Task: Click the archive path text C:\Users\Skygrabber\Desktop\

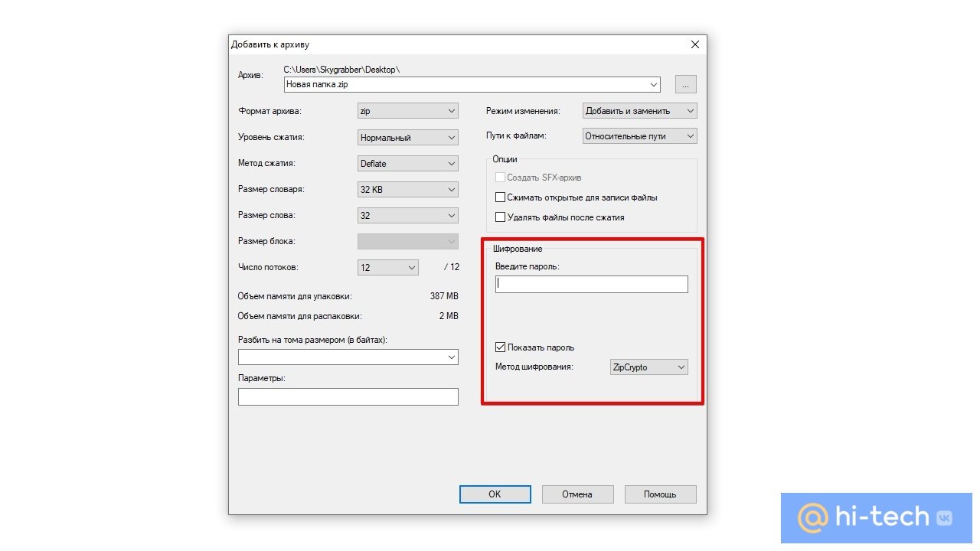Action: click(341, 70)
